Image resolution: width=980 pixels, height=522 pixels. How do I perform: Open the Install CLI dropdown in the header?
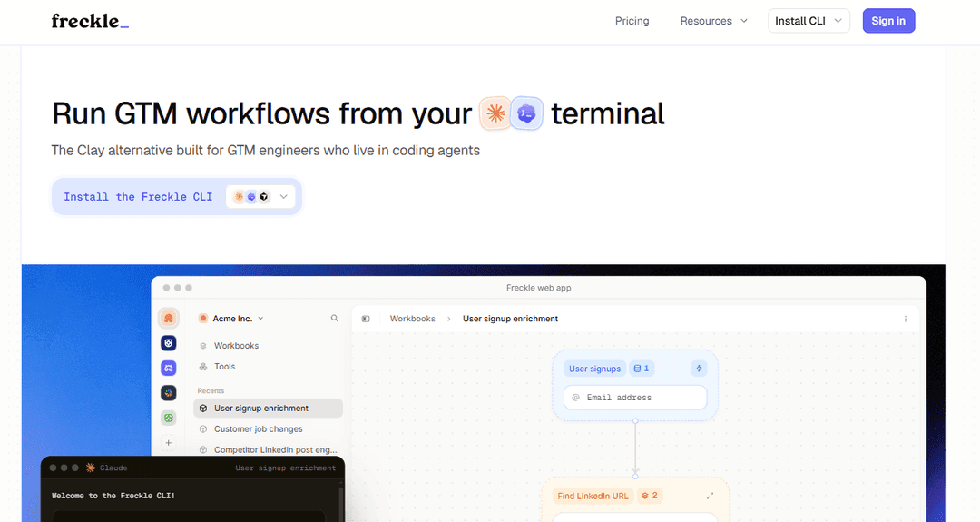[808, 21]
